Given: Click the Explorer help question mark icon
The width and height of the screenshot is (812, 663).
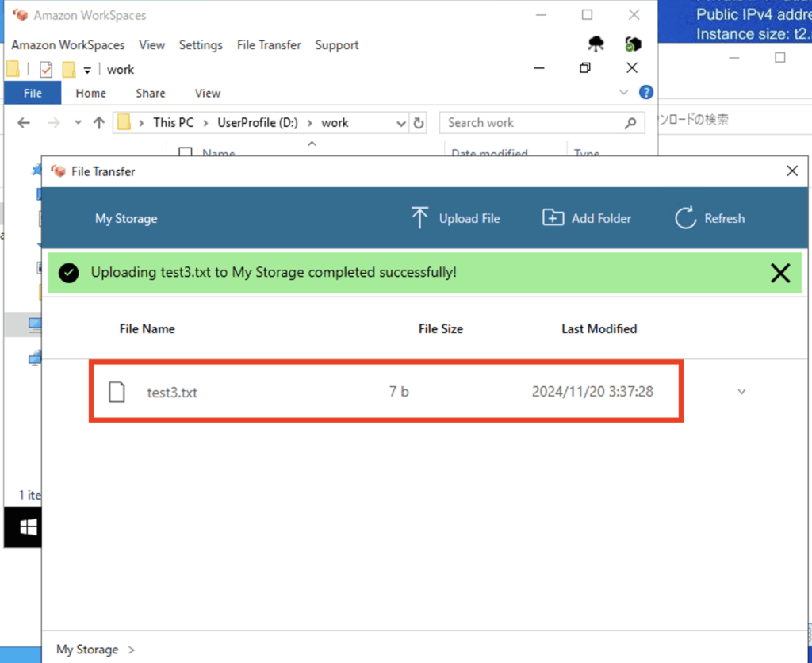Looking at the screenshot, I should point(645,93).
